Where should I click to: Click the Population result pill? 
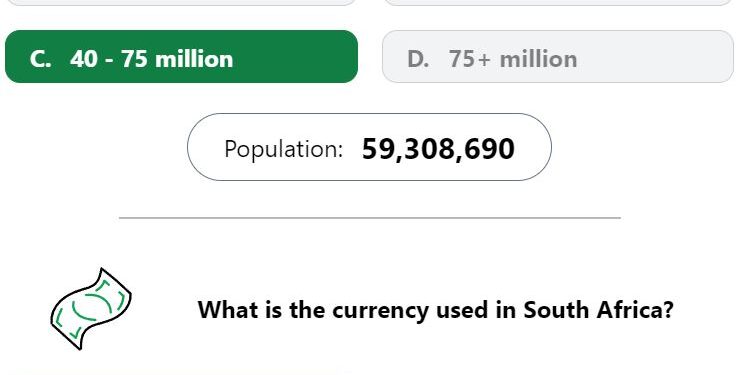(x=369, y=147)
